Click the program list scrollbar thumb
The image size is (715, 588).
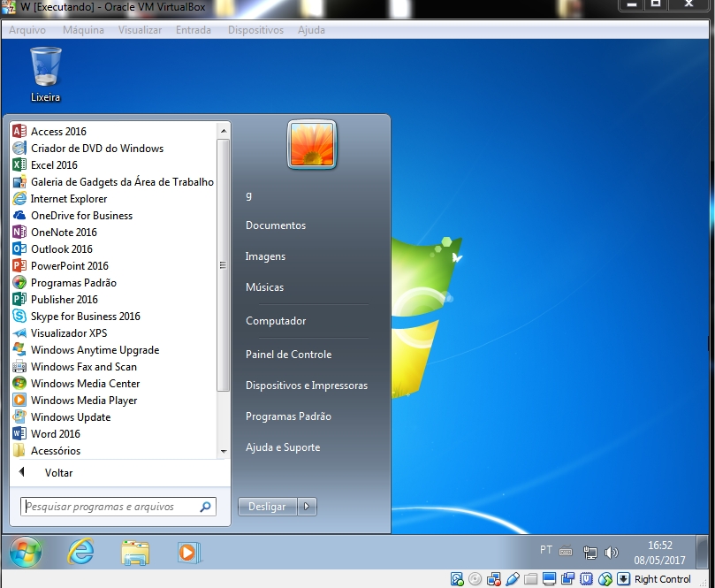(x=223, y=265)
